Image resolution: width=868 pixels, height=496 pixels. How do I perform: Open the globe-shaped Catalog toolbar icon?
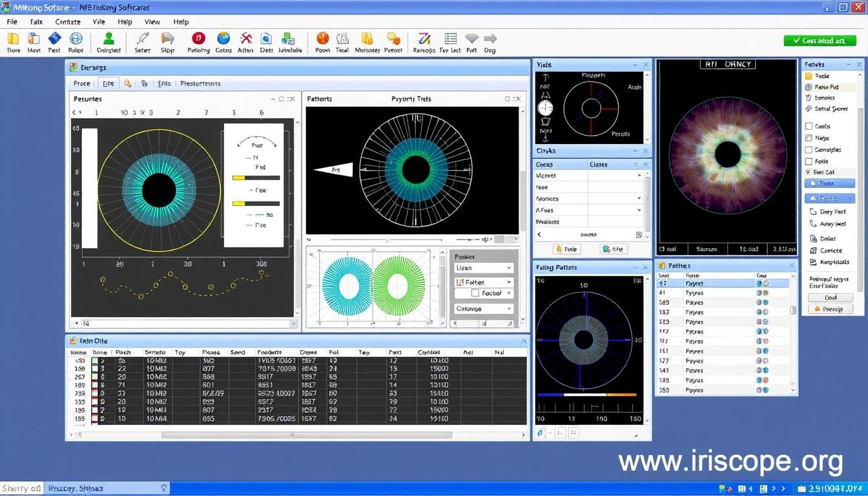(223, 40)
